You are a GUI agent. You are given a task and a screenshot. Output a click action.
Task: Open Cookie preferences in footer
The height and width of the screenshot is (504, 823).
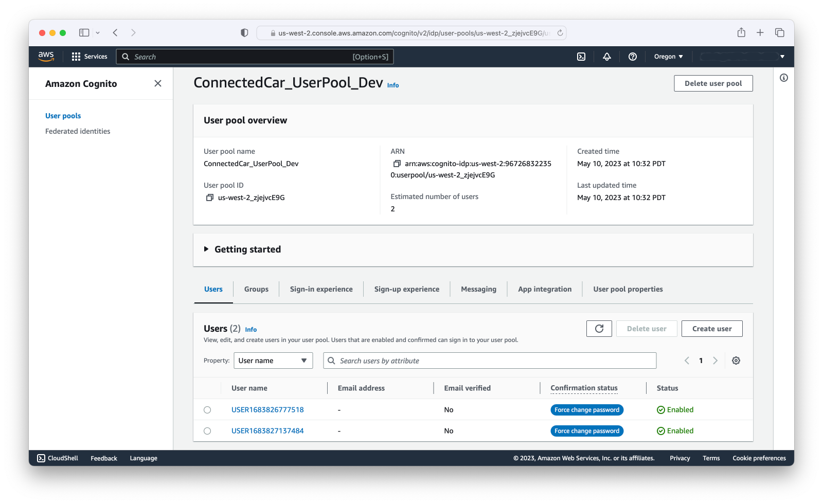coord(759,458)
